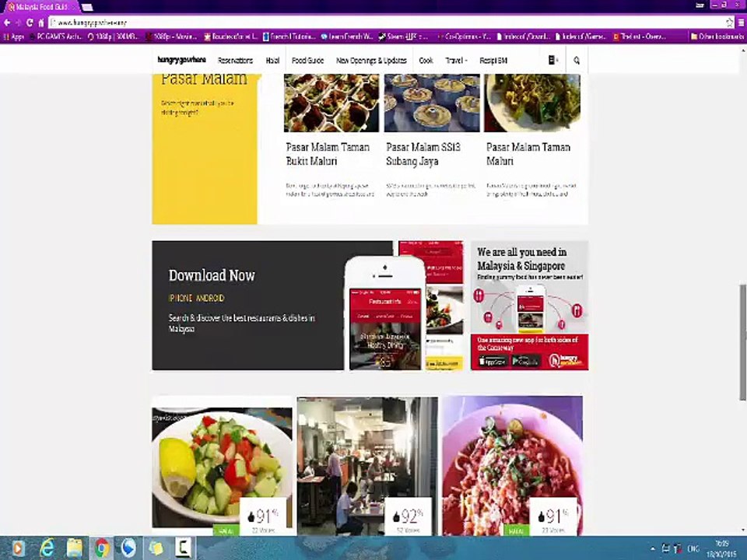747x560 pixels.
Task: Open Pasar Malam SS13 Subang Jaya article
Action: [423, 154]
